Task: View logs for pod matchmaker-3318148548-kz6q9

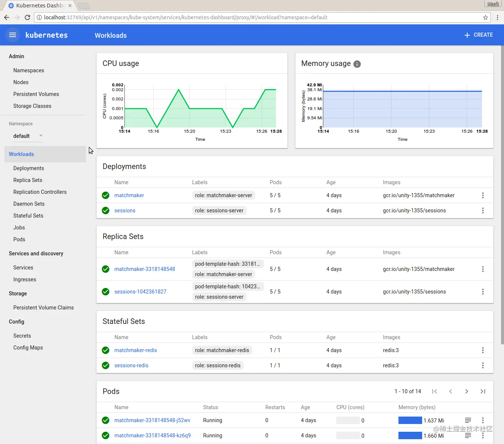Action: 468,435
